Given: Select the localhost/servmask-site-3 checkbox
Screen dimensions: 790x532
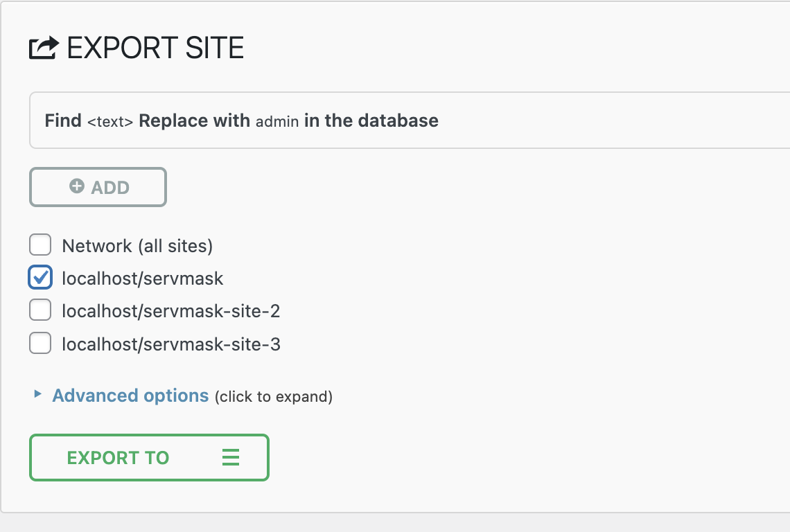Looking at the screenshot, I should click(x=40, y=344).
